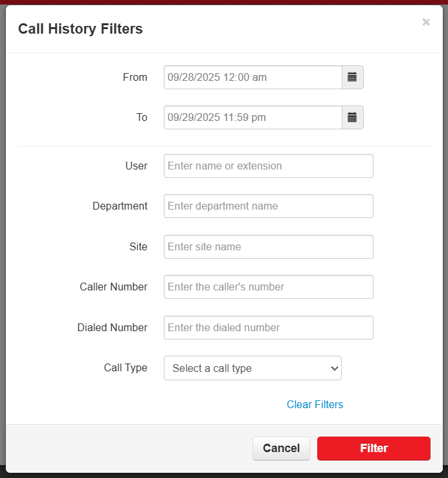The width and height of the screenshot is (448, 478).
Task: Click the Cancel button
Action: [281, 448]
